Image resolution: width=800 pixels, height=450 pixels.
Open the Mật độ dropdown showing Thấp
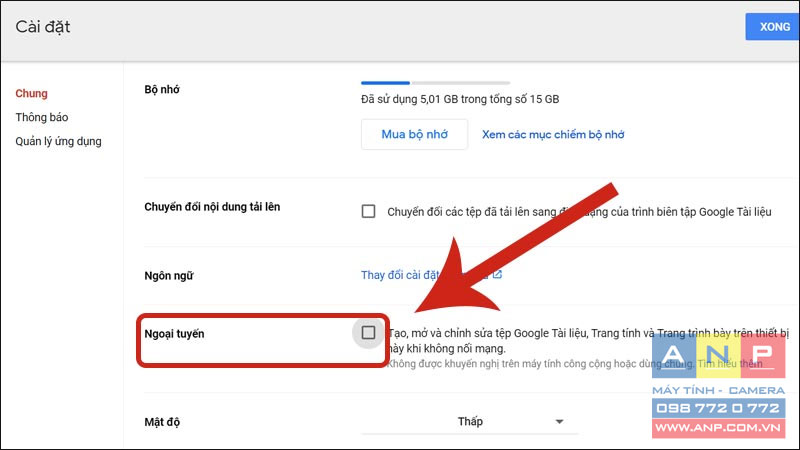(469, 421)
